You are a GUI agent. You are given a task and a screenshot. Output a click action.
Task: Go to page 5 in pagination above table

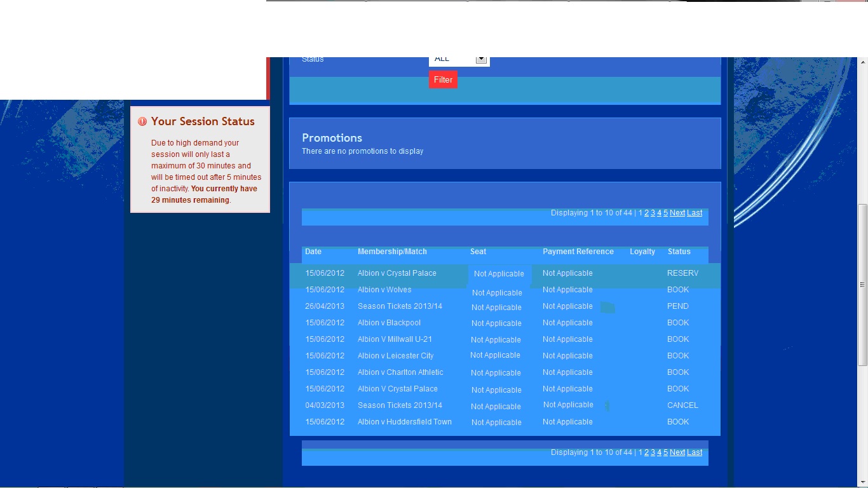pyautogui.click(x=665, y=213)
